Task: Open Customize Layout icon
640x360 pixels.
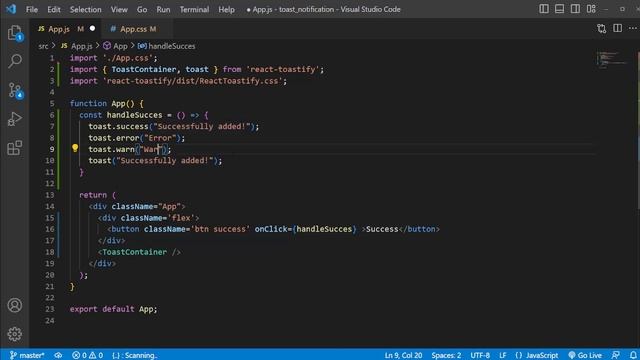Action: point(591,9)
